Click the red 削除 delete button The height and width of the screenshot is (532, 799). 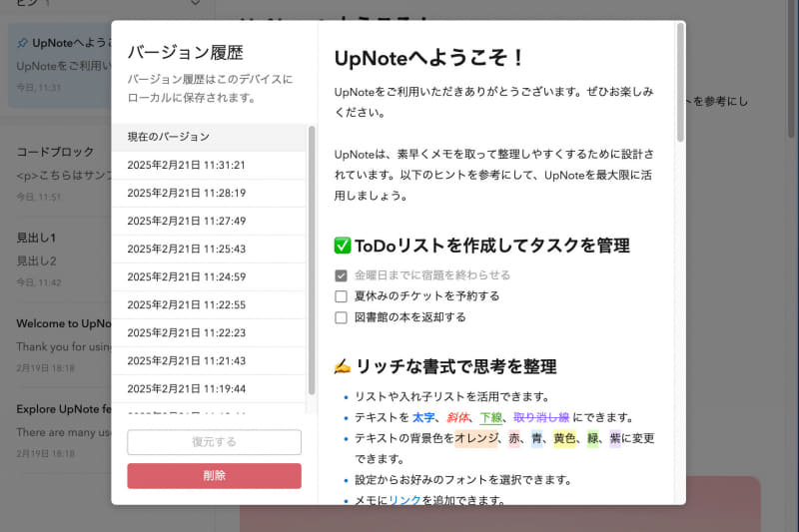pos(214,475)
